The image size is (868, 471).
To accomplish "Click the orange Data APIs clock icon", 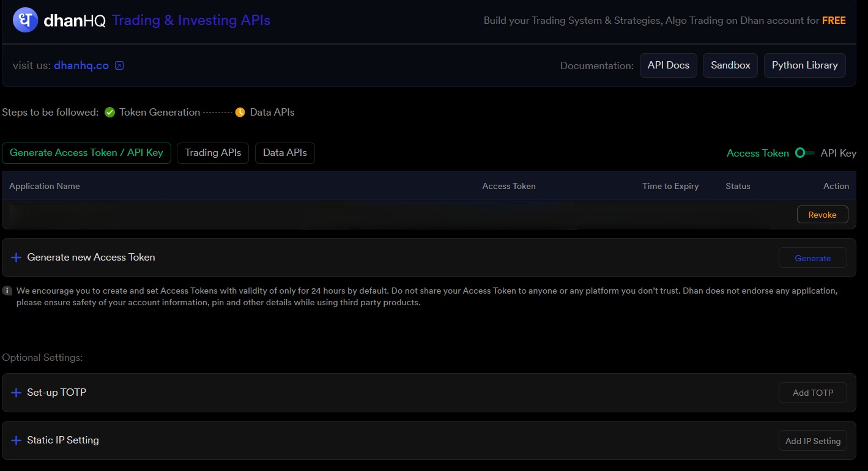I will [240, 113].
